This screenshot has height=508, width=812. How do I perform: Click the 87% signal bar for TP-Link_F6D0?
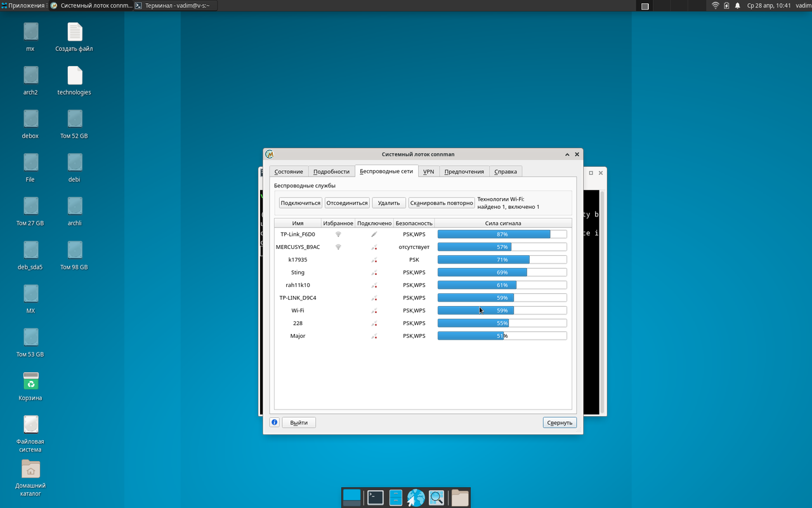pyautogui.click(x=502, y=234)
